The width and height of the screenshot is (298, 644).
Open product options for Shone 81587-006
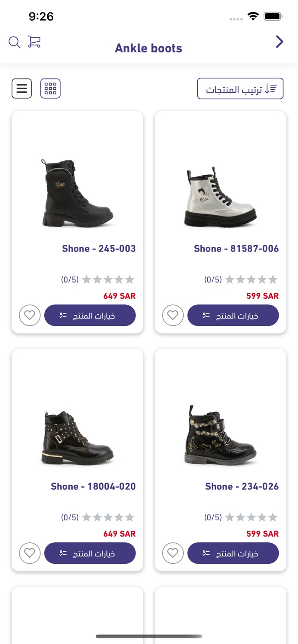click(x=233, y=316)
